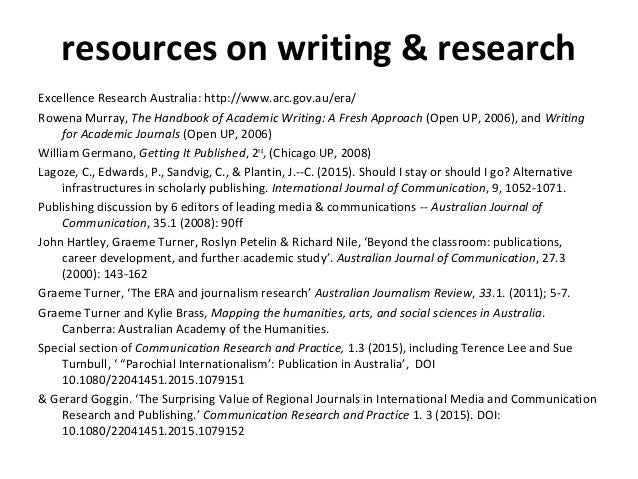Click 'The Handbook of Academic Writing' title
Screen dimensions: 638x479
click(225, 118)
